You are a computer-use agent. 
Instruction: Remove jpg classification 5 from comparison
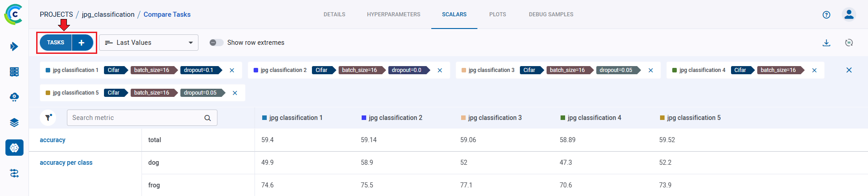[x=235, y=93]
